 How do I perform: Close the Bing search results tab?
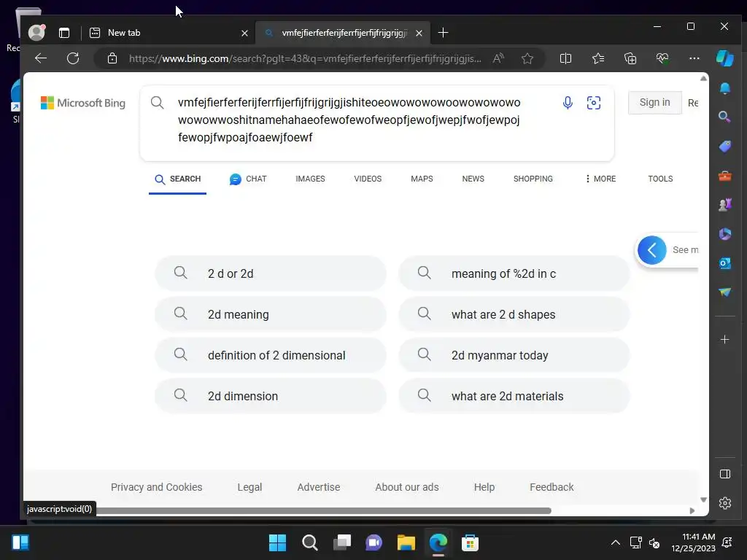point(419,33)
